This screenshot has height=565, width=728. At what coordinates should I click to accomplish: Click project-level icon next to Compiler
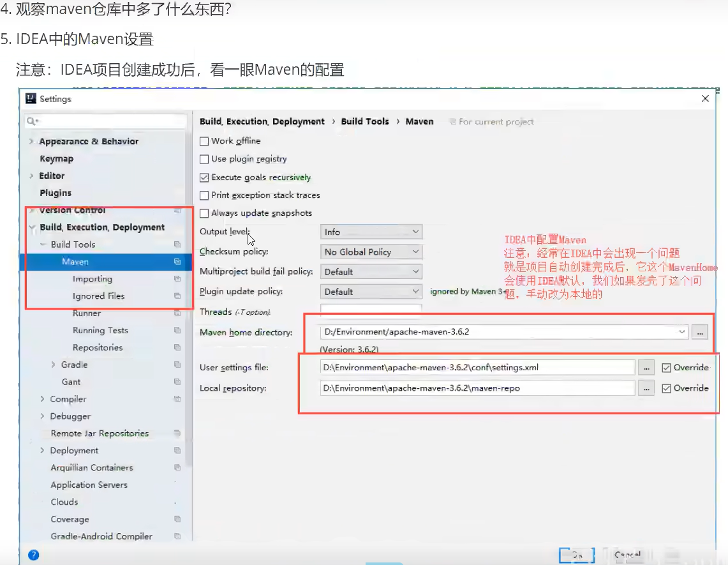[177, 399]
